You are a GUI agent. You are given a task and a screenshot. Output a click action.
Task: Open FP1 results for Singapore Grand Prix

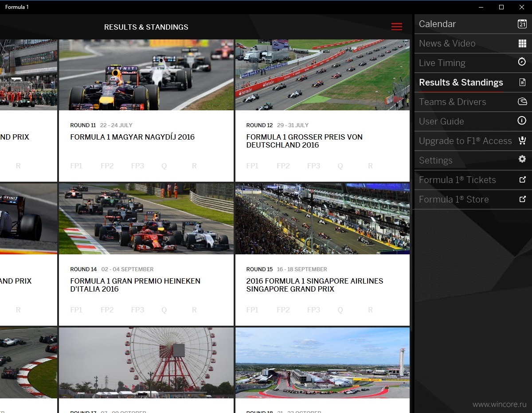[252, 310]
